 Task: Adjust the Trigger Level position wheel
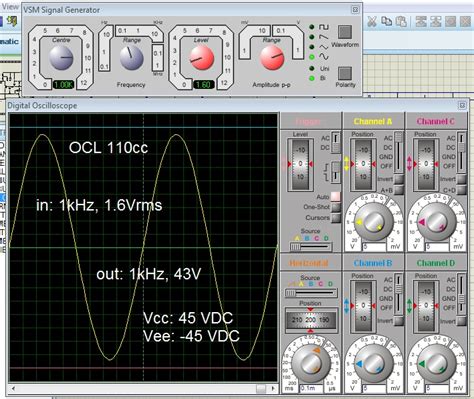[x=300, y=164]
